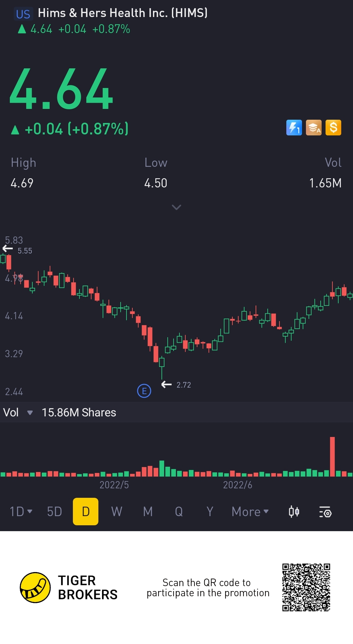Tap the orange stacked coins icon

[x=313, y=128]
